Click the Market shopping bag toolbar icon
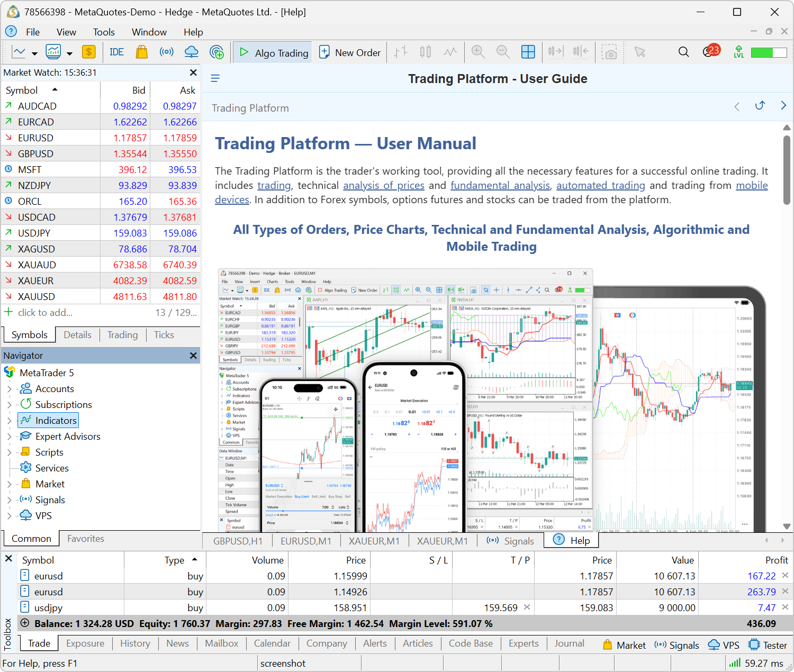The image size is (794, 672). coord(141,52)
